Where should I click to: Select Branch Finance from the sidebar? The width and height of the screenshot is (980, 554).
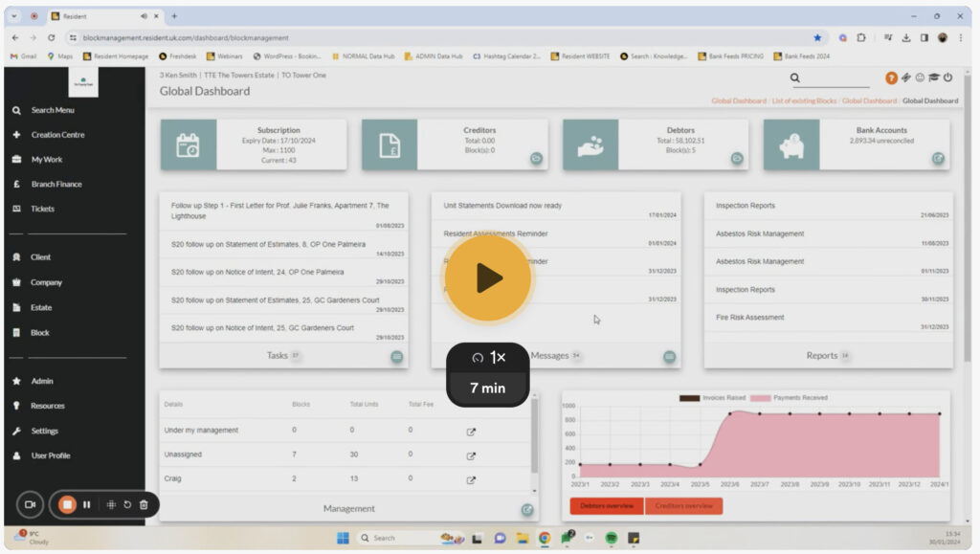56,184
